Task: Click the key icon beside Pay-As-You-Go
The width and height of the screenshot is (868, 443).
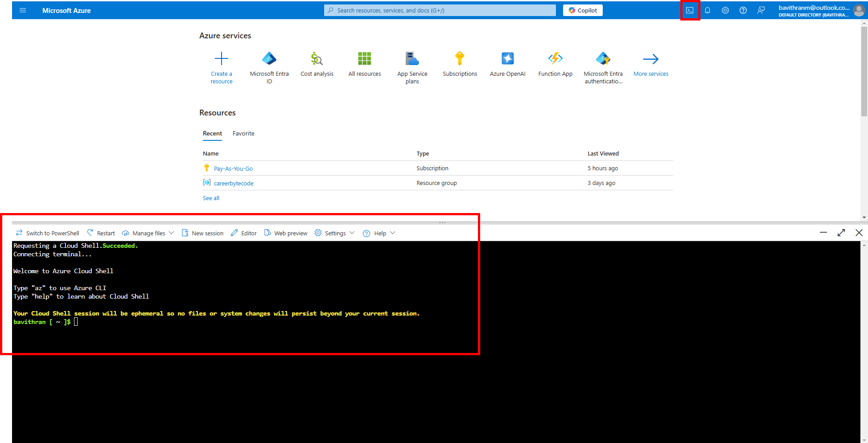Action: [206, 168]
